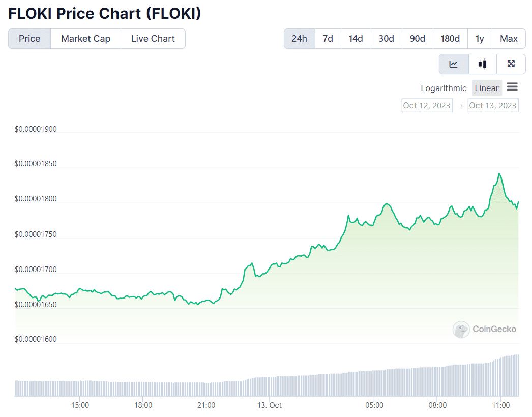
Task: Open the chart export hamburger icon
Action: pos(512,87)
